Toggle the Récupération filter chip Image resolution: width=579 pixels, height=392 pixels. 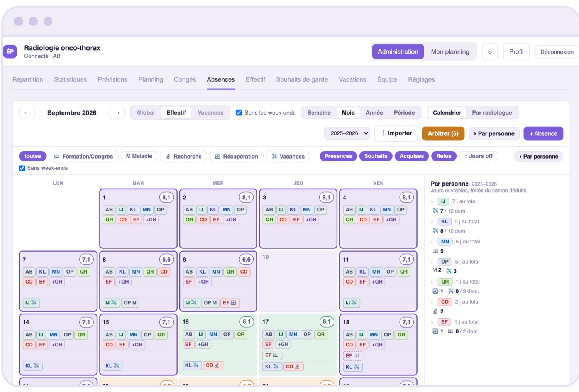pyautogui.click(x=237, y=156)
